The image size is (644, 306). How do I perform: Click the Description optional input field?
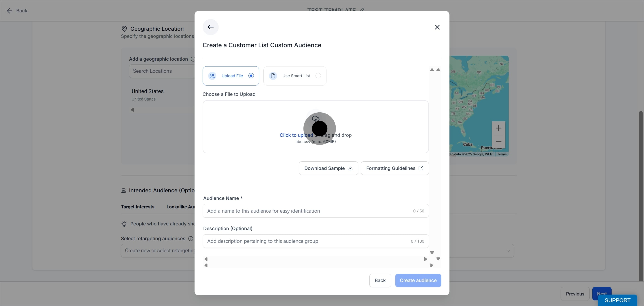pos(316,241)
